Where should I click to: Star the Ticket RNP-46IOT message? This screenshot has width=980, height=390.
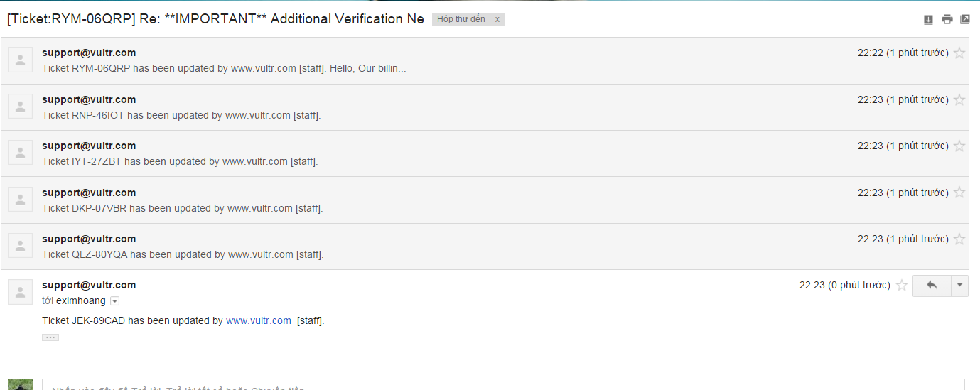tap(959, 99)
